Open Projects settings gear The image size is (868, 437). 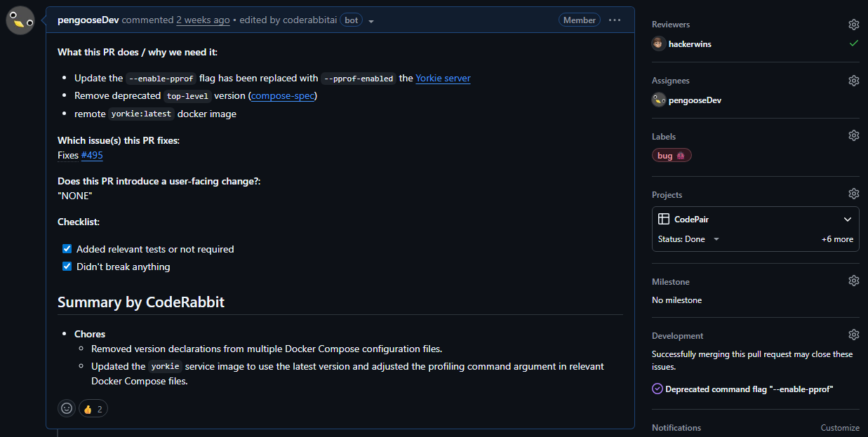pos(853,194)
